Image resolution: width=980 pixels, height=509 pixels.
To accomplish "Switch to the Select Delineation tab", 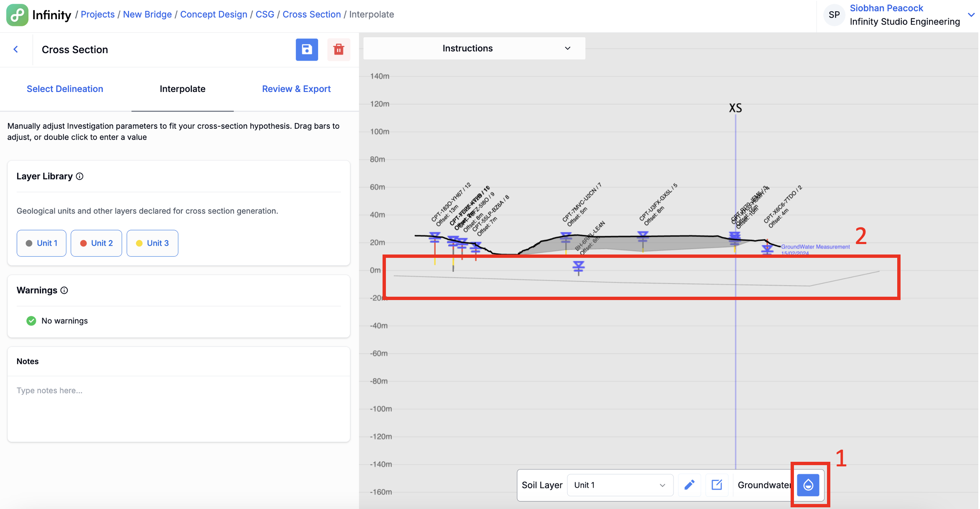I will [65, 89].
